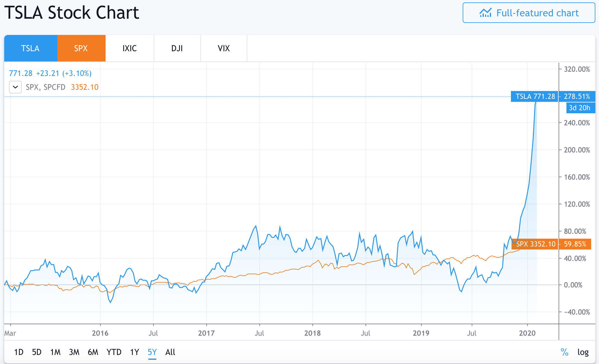This screenshot has width=599, height=364.
Task: Select the TSLA tab
Action: pyautogui.click(x=30, y=48)
